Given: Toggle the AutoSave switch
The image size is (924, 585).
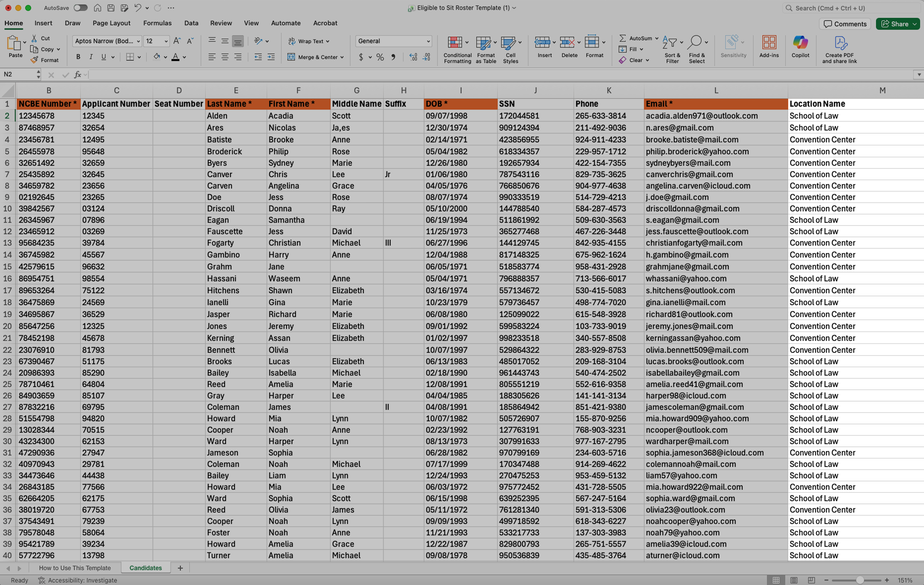Looking at the screenshot, I should coord(80,8).
